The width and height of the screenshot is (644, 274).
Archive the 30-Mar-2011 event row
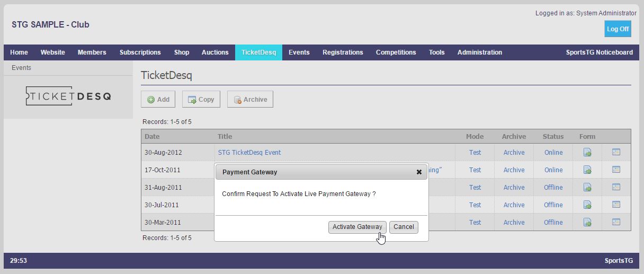[514, 223]
